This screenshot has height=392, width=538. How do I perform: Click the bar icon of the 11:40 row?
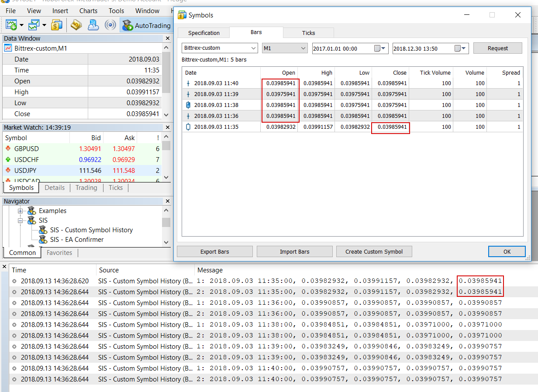tap(188, 83)
